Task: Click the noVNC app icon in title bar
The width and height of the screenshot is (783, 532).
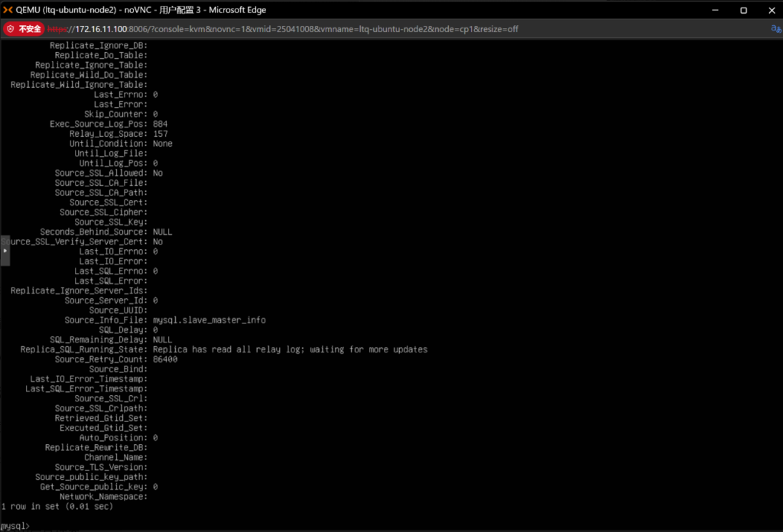Action: click(x=8, y=10)
